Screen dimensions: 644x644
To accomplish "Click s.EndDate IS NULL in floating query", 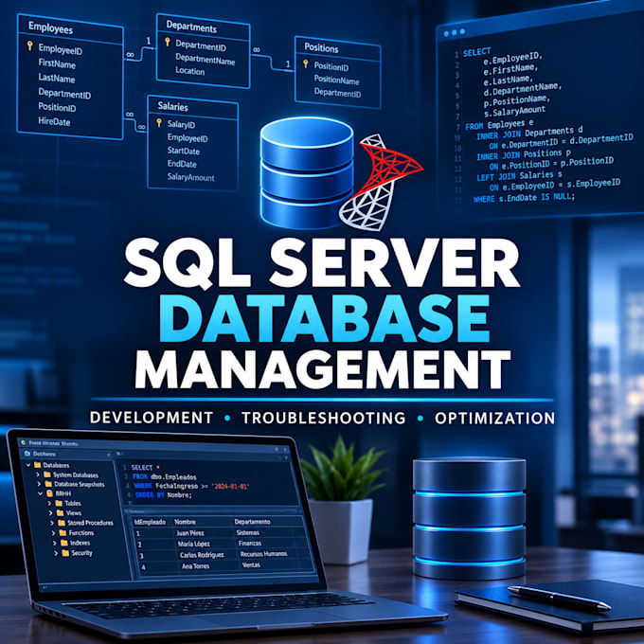I will 536,197.
